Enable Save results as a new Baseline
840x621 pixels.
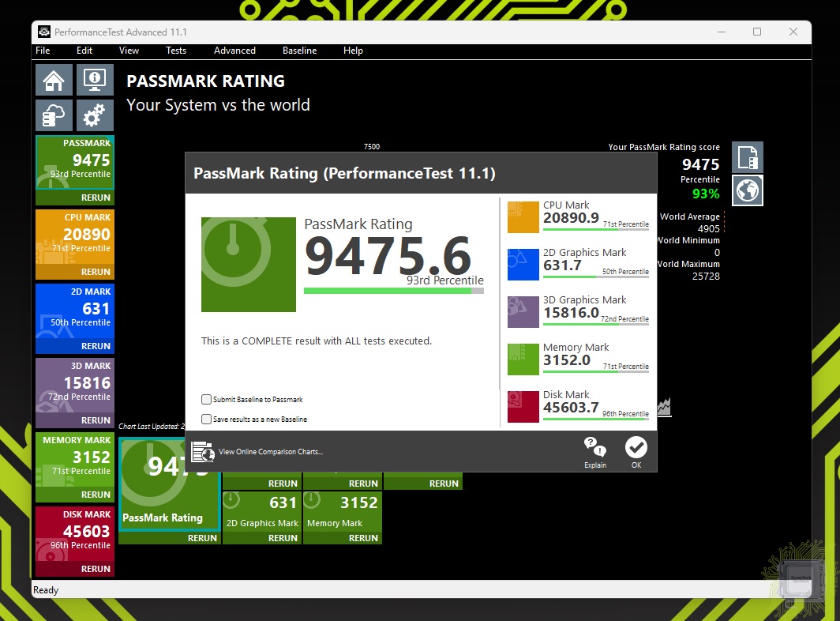tap(206, 420)
